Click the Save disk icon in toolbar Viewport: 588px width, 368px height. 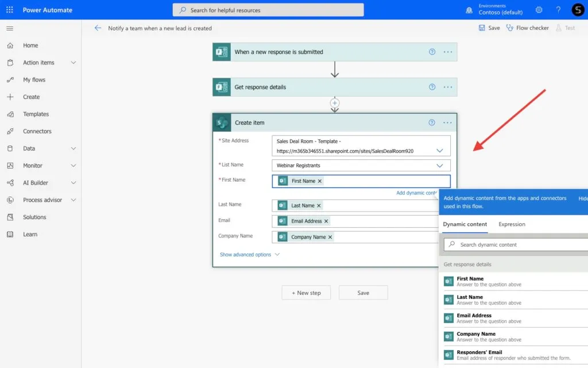pyautogui.click(x=482, y=28)
